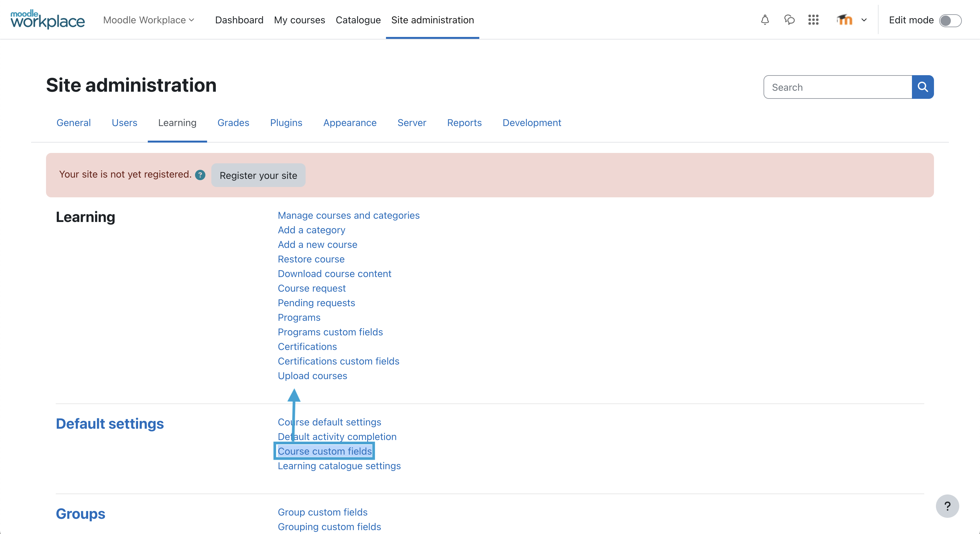Switch to the Plugins tab

(x=286, y=122)
